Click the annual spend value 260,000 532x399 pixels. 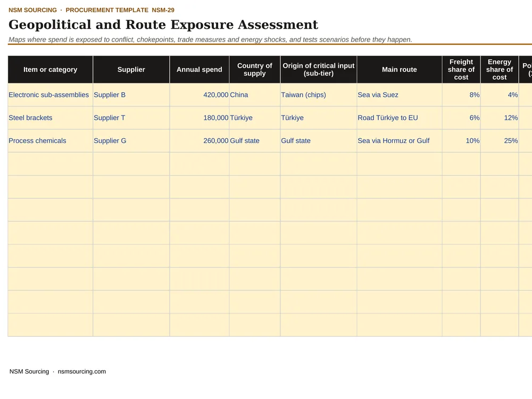click(199, 141)
